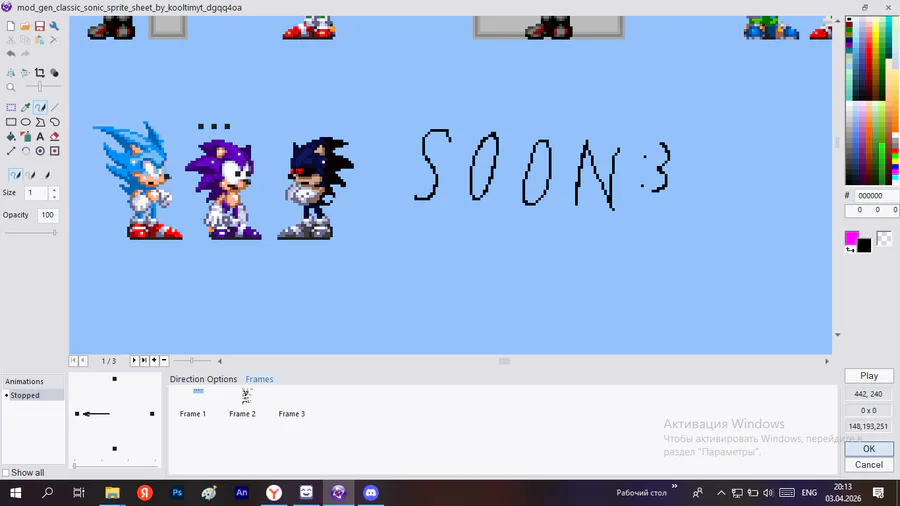The image size is (900, 506).
Task: Select the Rectangle shape tool
Action: (11, 122)
